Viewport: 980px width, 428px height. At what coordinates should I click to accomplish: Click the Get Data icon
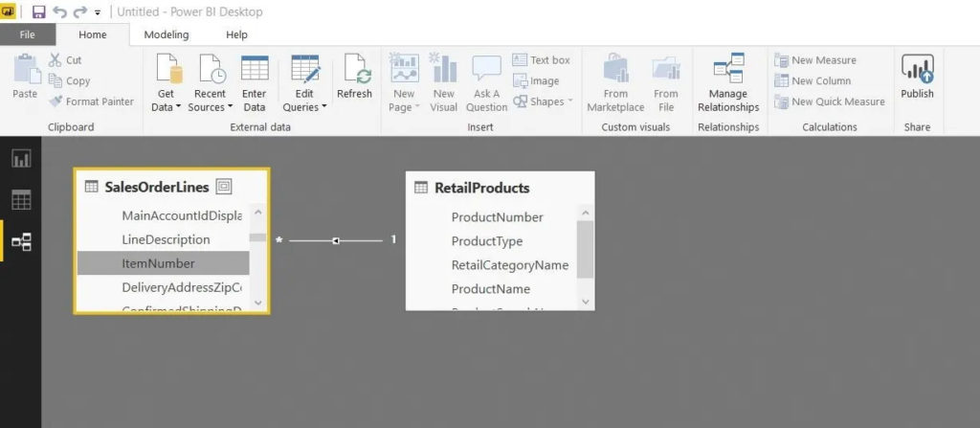click(x=168, y=68)
